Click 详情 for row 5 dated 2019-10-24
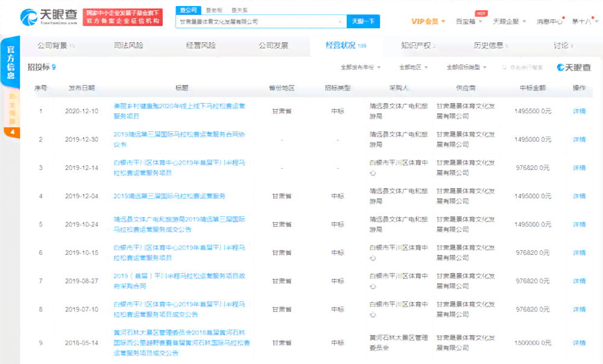The image size is (603, 364). click(579, 224)
